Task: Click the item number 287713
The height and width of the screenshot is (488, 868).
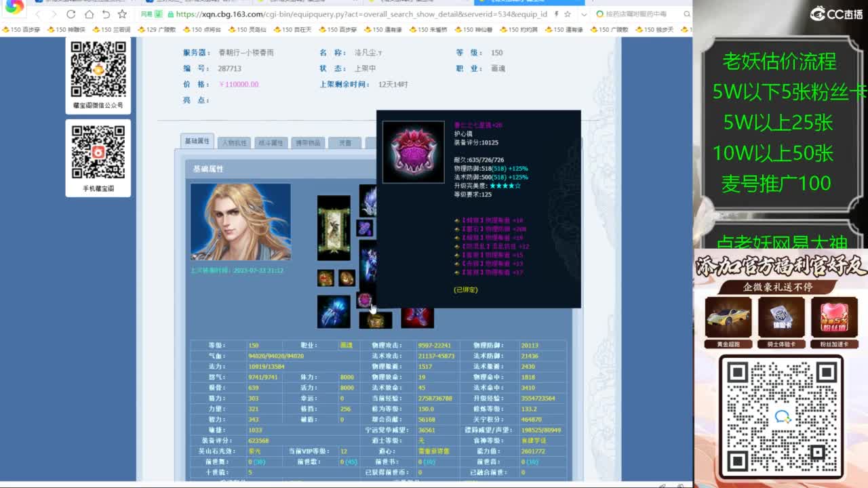Action: [230, 68]
